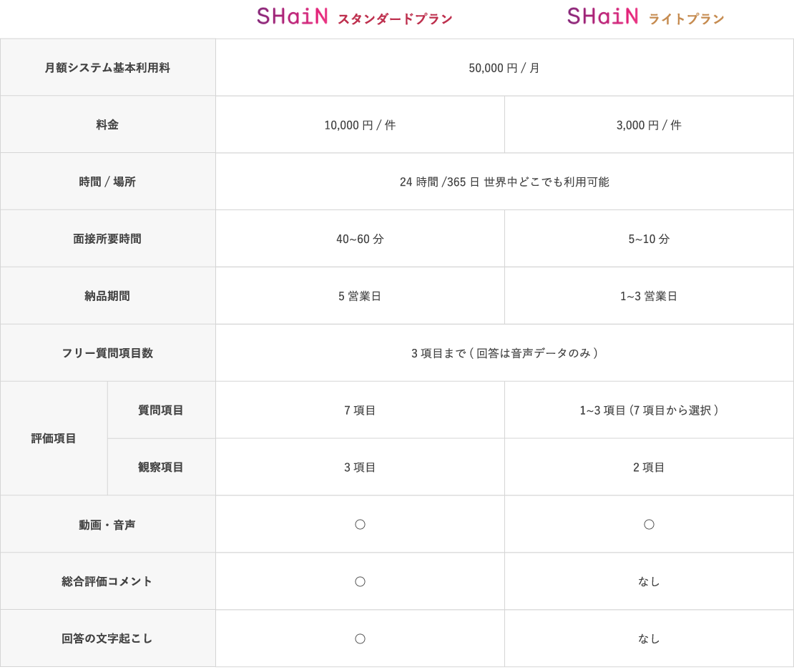Select the フリー質問項目数 row label
Viewport: 794px width, 672px height.
107,353
